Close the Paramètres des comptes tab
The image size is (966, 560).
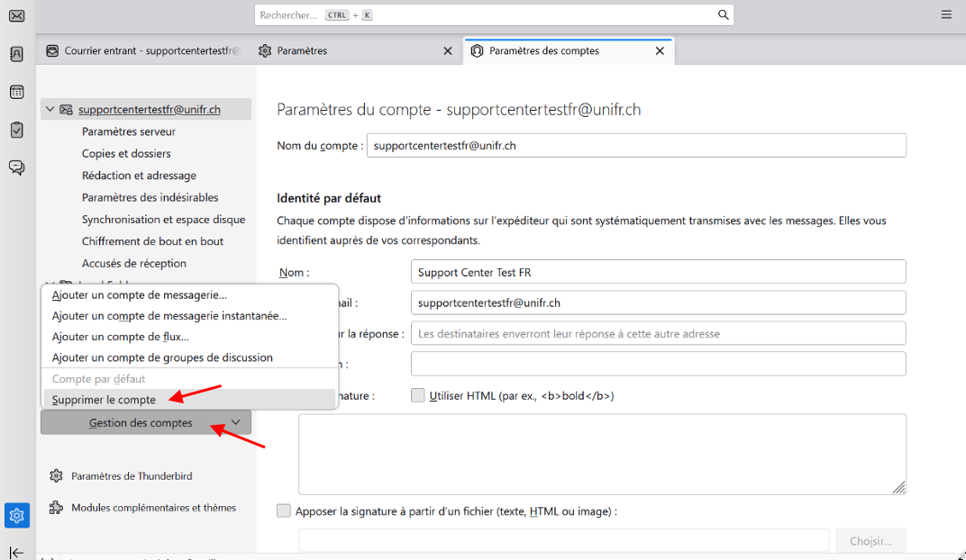pos(660,51)
